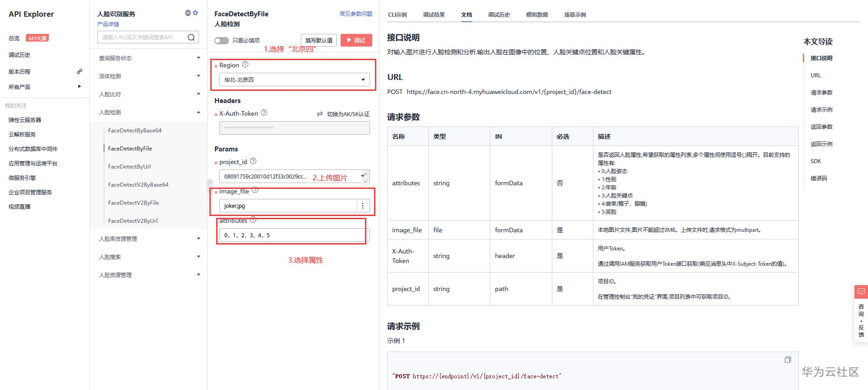Open the project_id dropdown
The height and width of the screenshot is (390, 868).
pos(294,176)
